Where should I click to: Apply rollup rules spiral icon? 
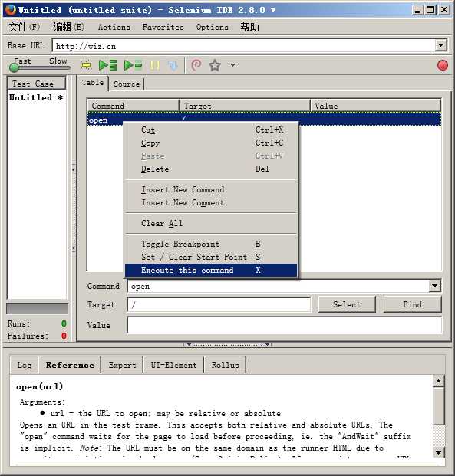tap(196, 65)
